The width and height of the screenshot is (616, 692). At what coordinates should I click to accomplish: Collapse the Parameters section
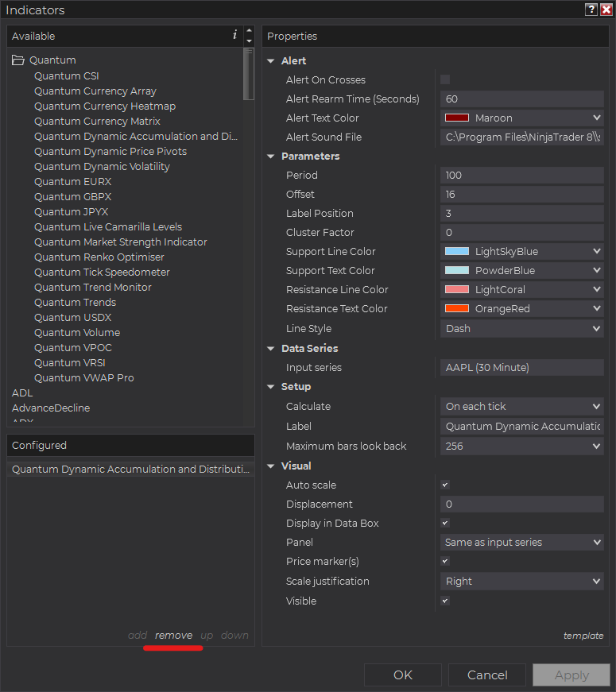pos(271,157)
